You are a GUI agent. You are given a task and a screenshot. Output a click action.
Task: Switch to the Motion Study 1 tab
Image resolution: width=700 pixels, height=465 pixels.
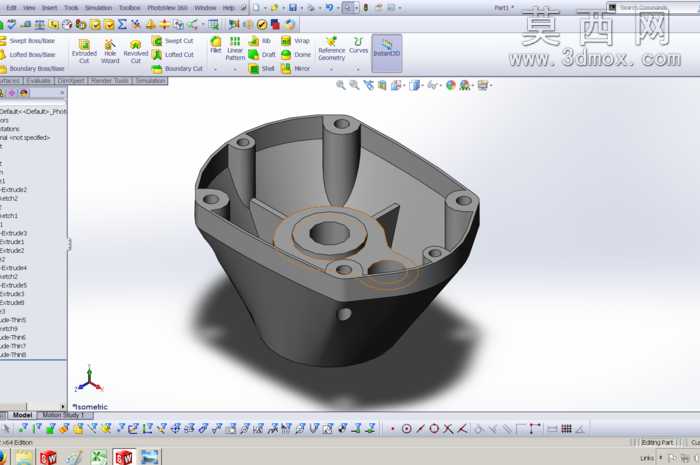[63, 415]
